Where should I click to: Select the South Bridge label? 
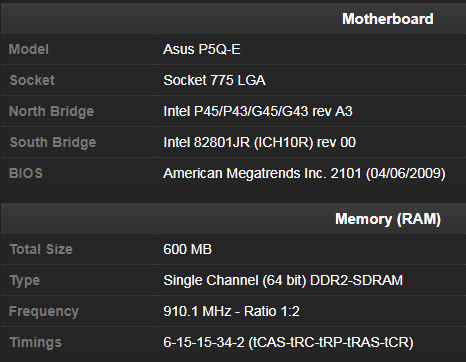[53, 142]
